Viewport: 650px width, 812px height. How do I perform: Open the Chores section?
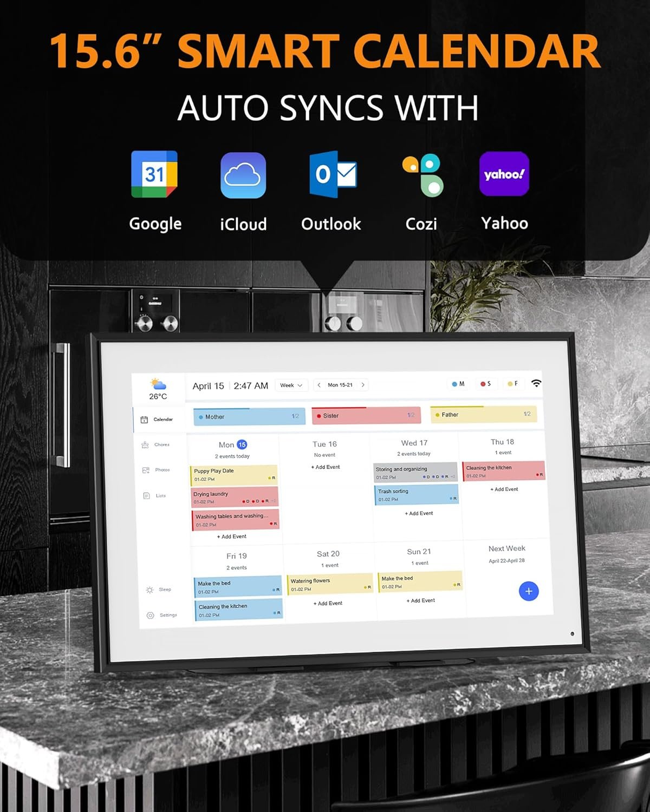pos(158,444)
